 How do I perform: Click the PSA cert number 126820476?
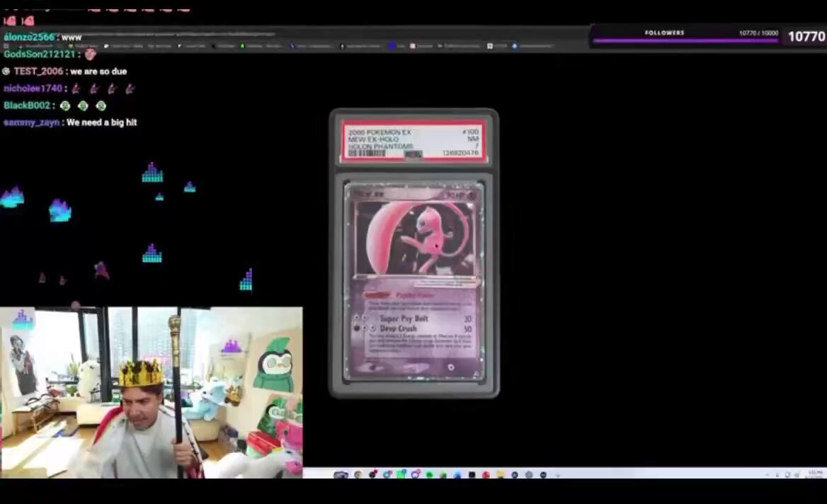coord(460,153)
